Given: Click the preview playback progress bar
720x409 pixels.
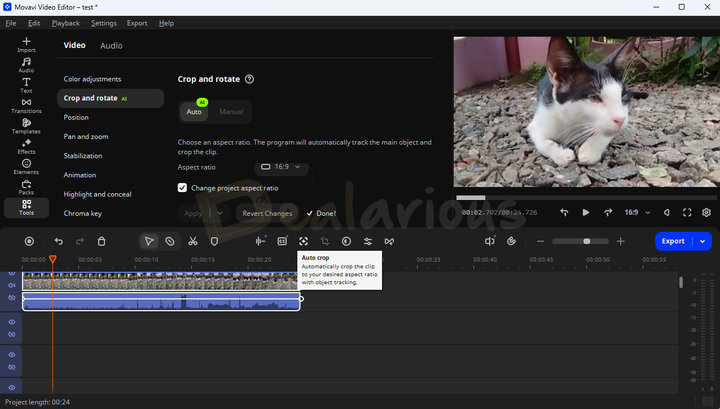Looking at the screenshot, I should [x=586, y=197].
